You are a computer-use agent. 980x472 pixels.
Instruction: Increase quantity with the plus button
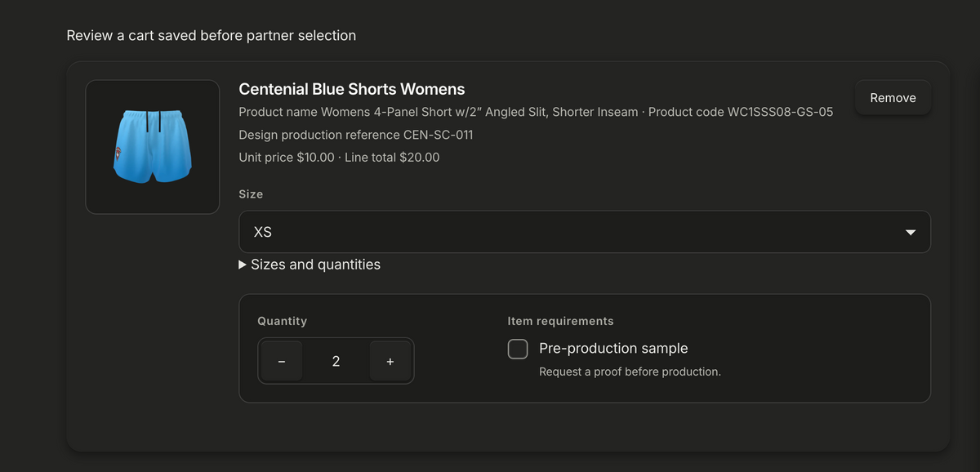click(390, 361)
